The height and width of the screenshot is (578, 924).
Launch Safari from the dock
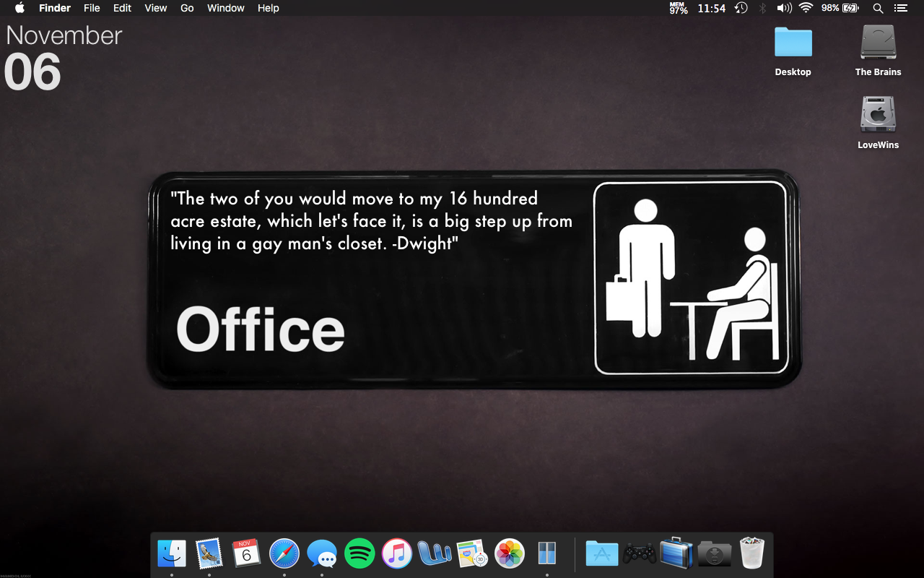(x=284, y=554)
